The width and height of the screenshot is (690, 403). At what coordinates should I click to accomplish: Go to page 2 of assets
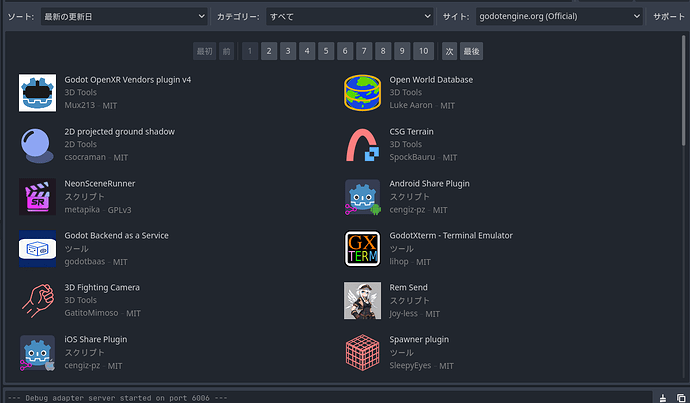[269, 51]
